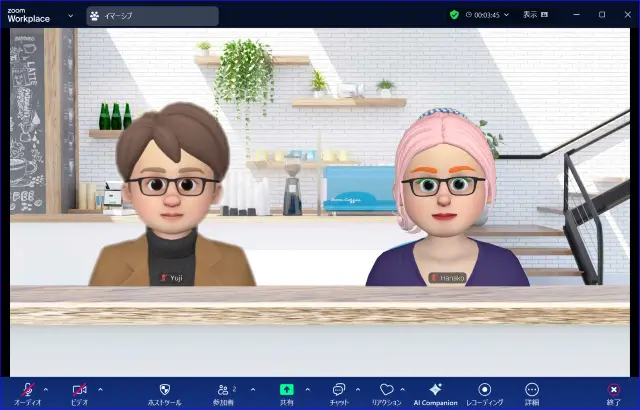This screenshot has height=410, width=640.
Task: Launch AI Companion sparkle icon
Action: (435, 390)
